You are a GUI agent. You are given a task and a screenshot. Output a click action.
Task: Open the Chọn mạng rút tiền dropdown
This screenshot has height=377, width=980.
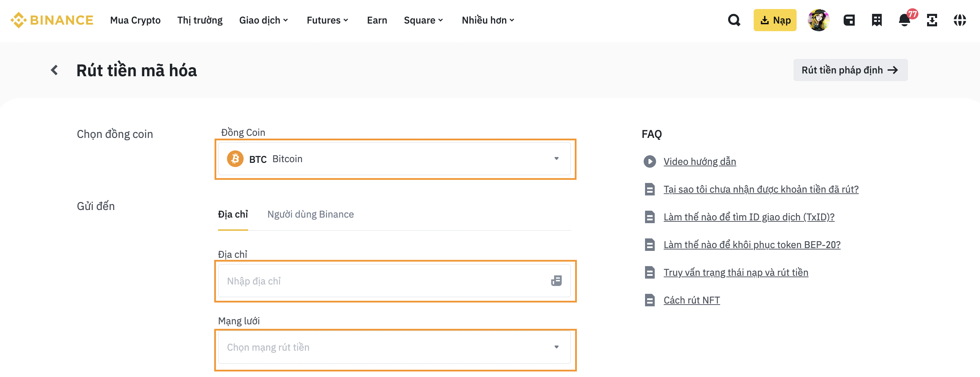click(394, 347)
